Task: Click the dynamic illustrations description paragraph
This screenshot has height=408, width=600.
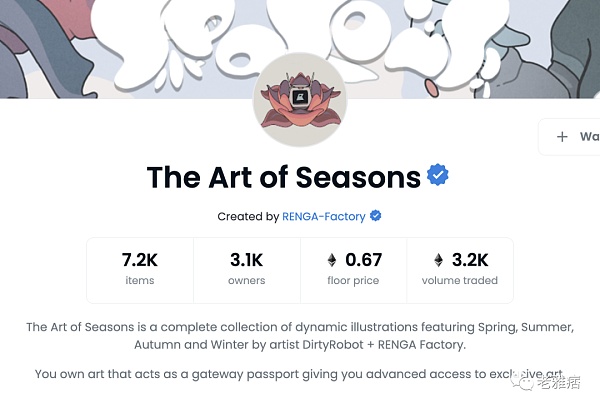Action: pyautogui.click(x=299, y=335)
